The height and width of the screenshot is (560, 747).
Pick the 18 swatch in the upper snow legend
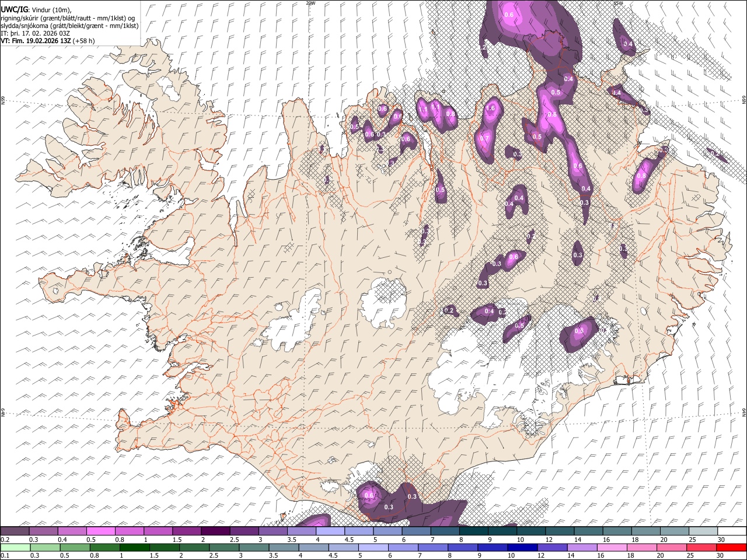click(x=645, y=531)
